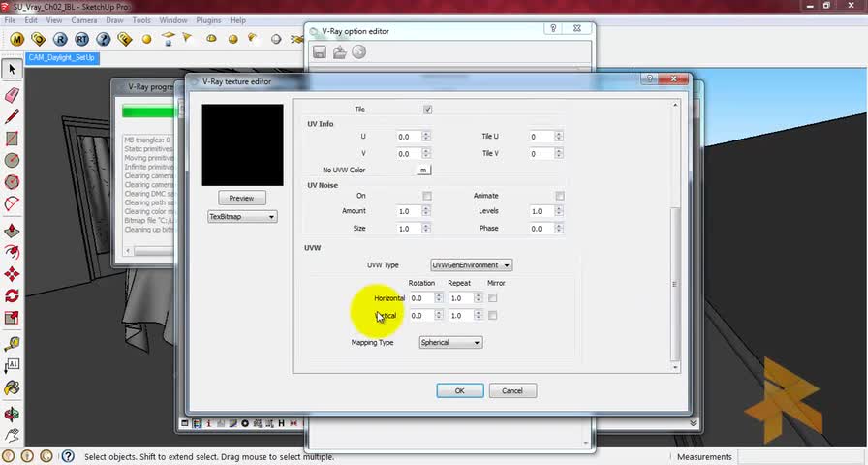Viewport: 868px width, 465px height.
Task: Select the Move tool
Action: 12,274
